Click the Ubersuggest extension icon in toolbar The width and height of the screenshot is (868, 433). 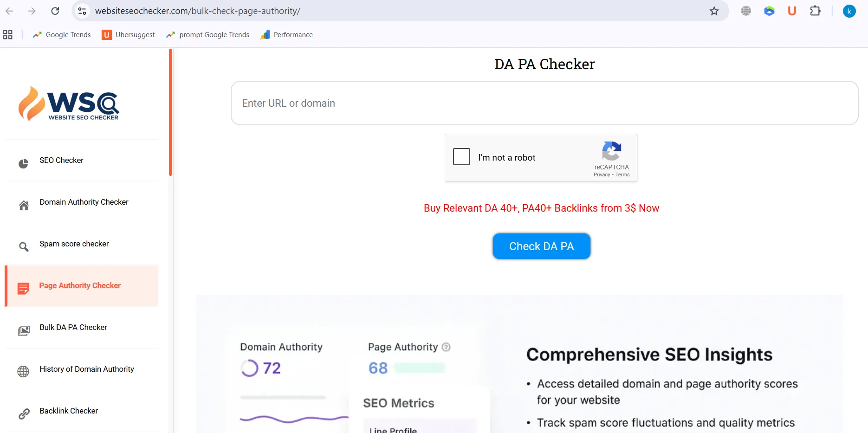click(x=792, y=11)
